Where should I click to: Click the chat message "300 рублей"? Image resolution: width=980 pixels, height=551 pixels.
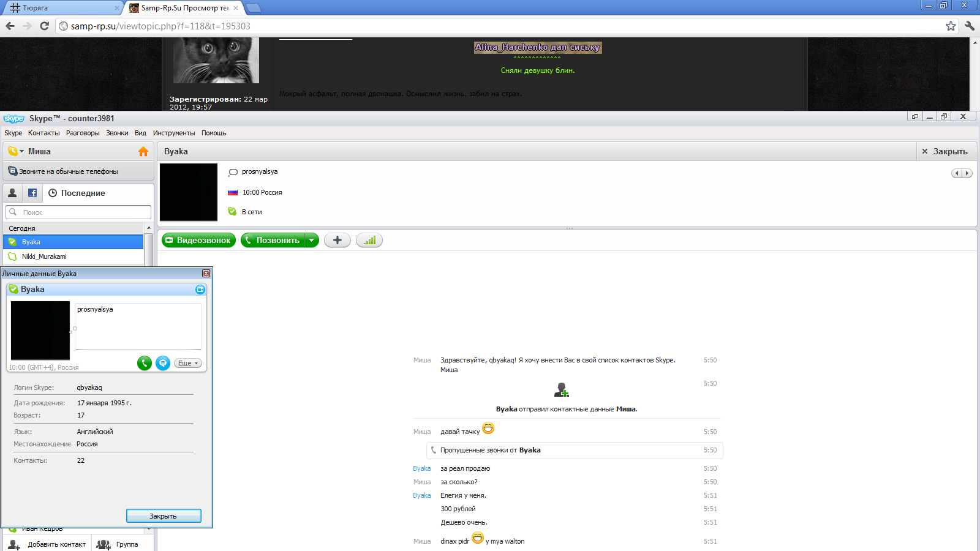pos(458,509)
